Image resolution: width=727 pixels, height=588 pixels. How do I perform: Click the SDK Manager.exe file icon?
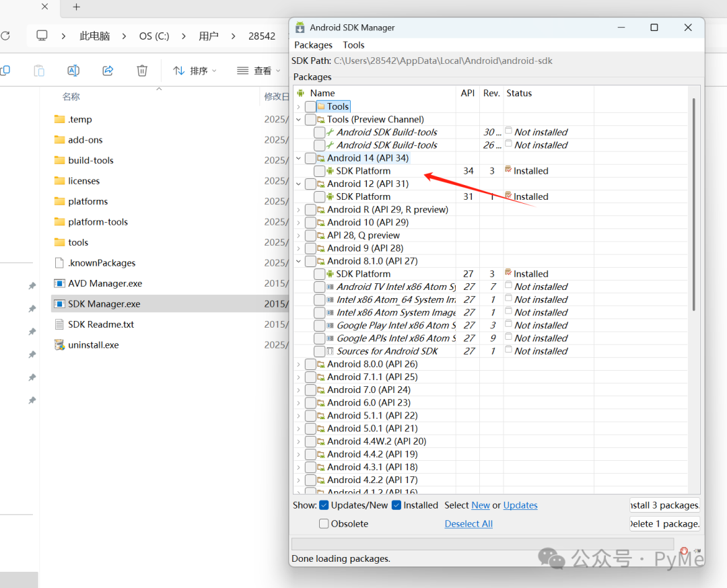pyautogui.click(x=59, y=304)
